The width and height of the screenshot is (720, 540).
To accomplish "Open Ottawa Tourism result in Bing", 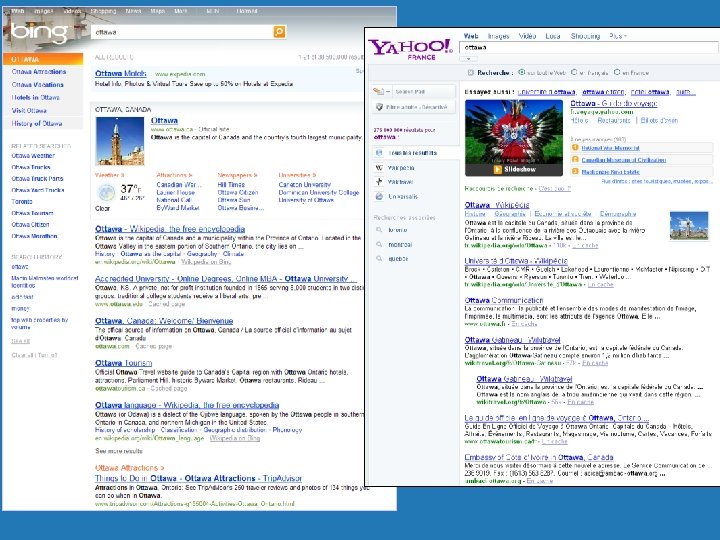I will 123,363.
